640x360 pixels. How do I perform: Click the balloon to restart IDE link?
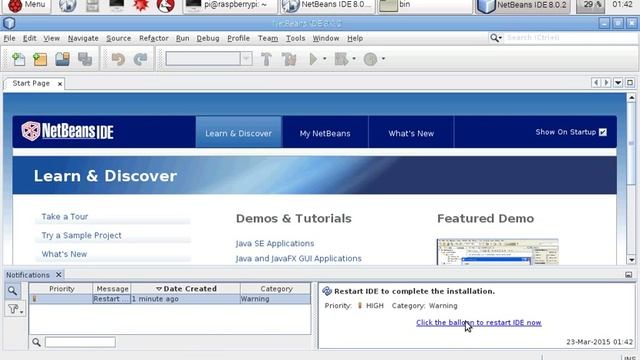pyautogui.click(x=479, y=322)
